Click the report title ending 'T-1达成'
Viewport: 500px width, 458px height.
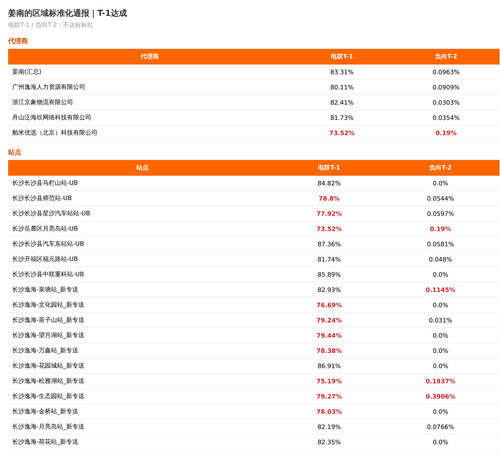pos(67,13)
